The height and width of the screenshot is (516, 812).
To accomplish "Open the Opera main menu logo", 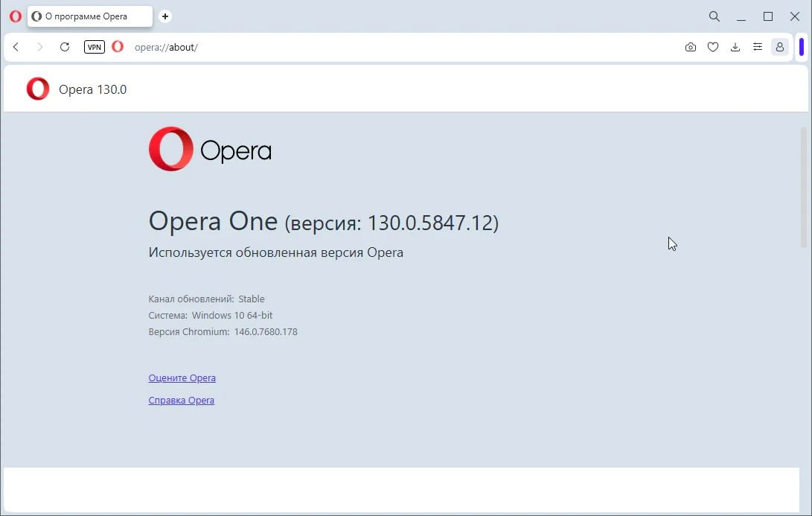I will [x=16, y=16].
